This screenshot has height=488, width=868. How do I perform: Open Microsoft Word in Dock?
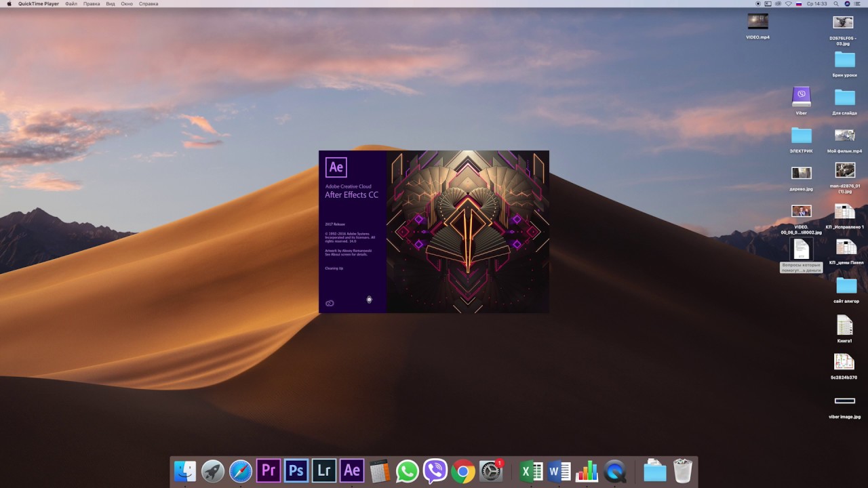[559, 471]
